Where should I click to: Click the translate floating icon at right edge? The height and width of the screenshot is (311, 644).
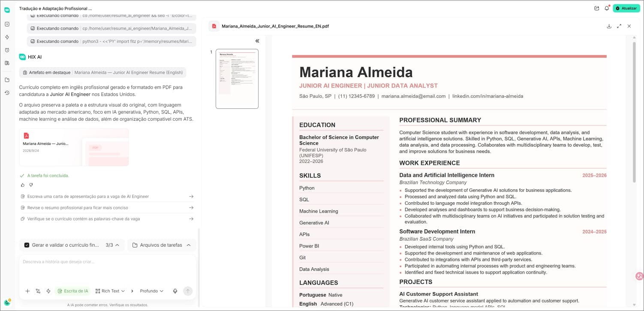[639, 276]
